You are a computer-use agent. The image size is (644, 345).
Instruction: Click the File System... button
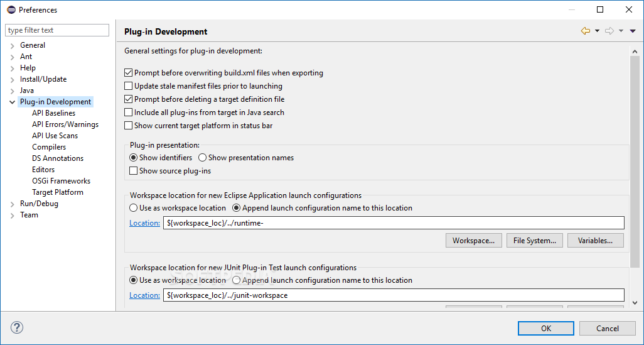tap(535, 241)
